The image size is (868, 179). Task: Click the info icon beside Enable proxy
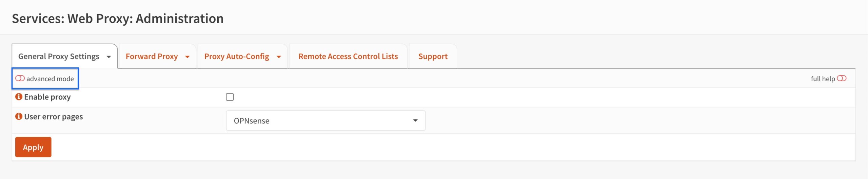point(19,97)
